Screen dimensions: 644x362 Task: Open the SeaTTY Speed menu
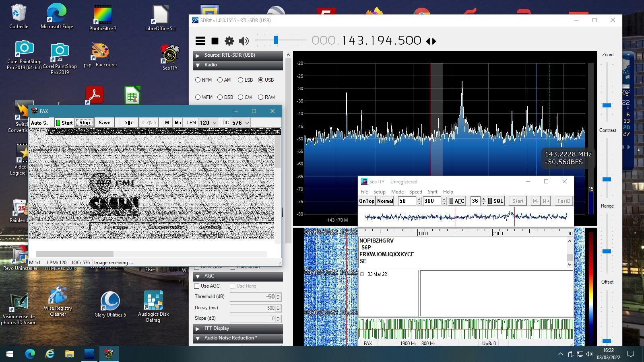click(x=416, y=192)
